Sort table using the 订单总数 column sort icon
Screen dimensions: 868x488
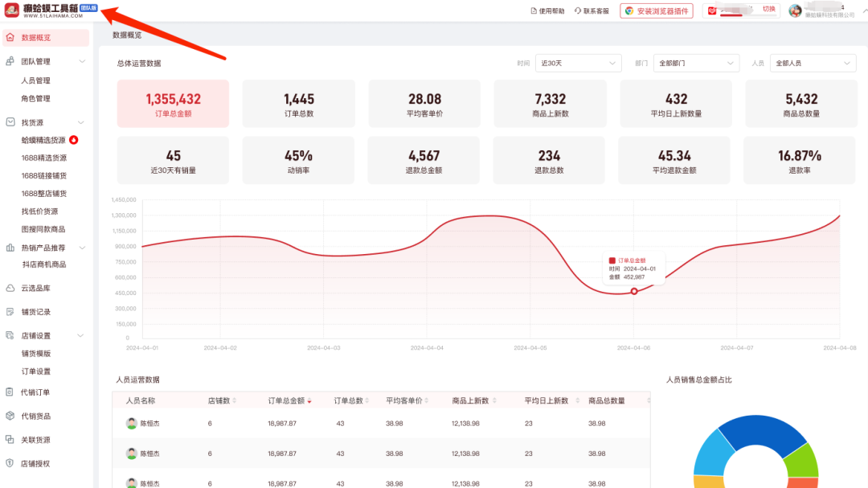(367, 400)
